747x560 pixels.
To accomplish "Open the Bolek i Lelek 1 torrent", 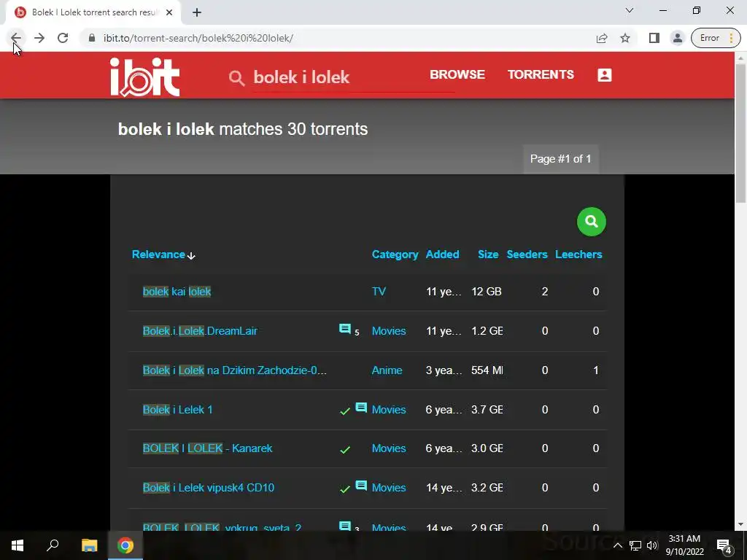I will tap(178, 410).
